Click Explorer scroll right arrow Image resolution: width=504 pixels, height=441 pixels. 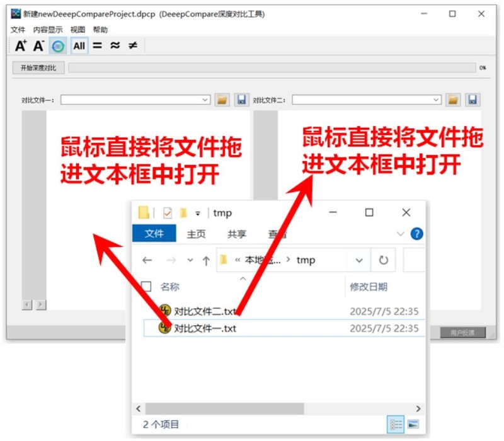(418, 408)
